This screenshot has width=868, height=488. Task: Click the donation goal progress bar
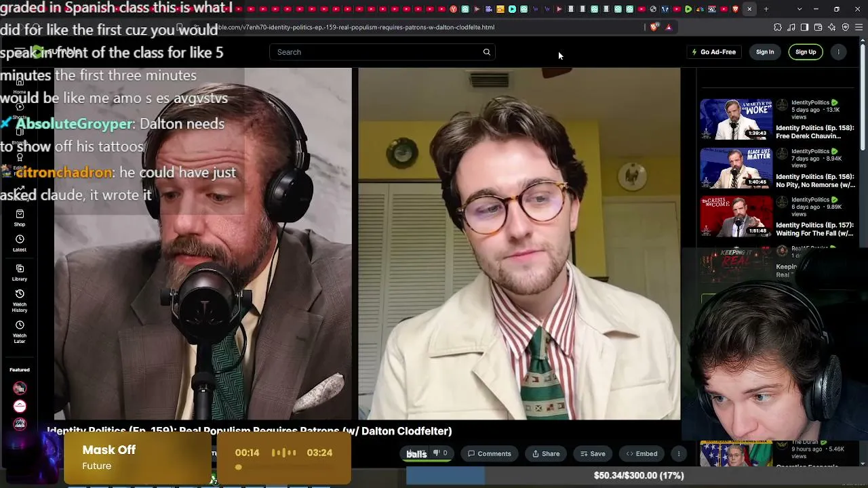pos(636,476)
